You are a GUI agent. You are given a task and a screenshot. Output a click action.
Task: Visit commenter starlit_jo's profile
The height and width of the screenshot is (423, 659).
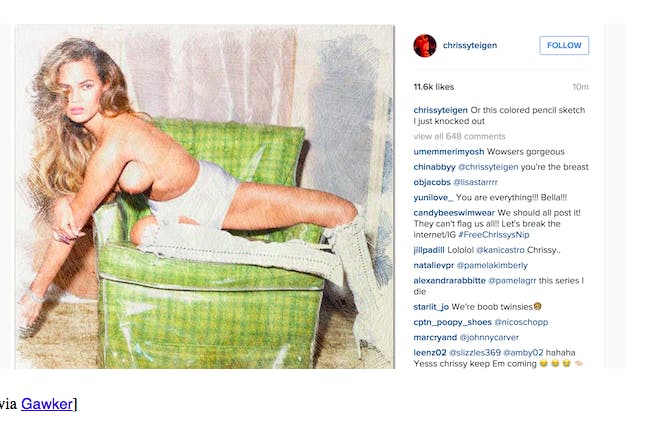coord(431,307)
